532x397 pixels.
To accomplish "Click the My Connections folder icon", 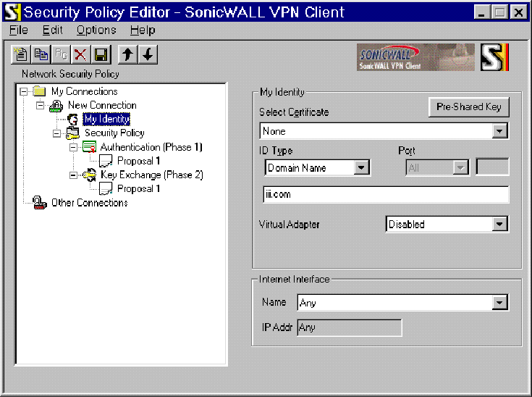I will coord(39,91).
